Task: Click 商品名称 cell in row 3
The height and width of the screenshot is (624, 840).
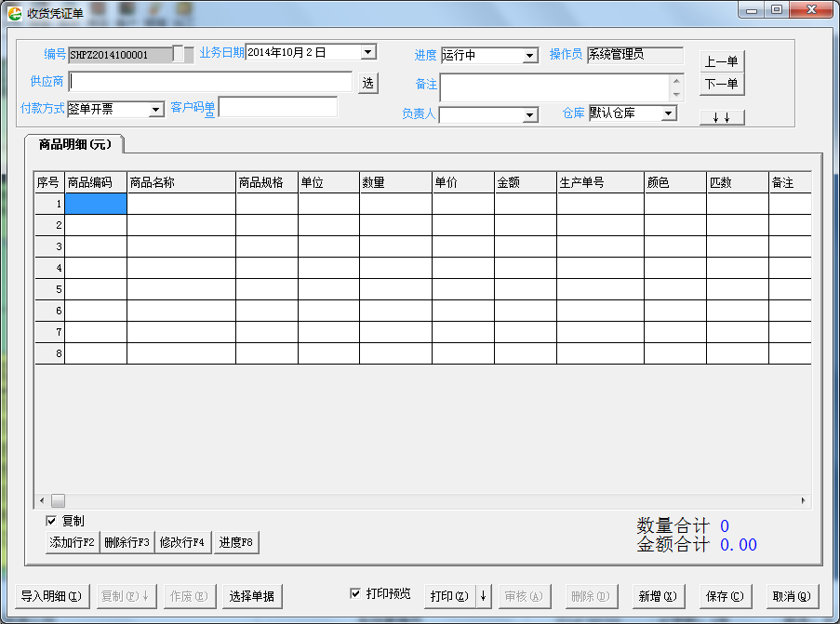Action: click(181, 247)
